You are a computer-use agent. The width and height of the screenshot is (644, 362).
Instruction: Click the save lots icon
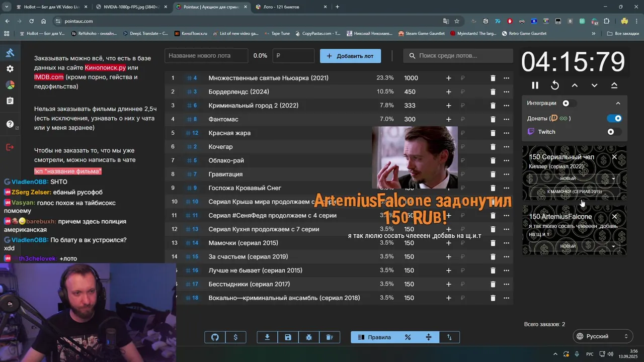click(x=288, y=337)
